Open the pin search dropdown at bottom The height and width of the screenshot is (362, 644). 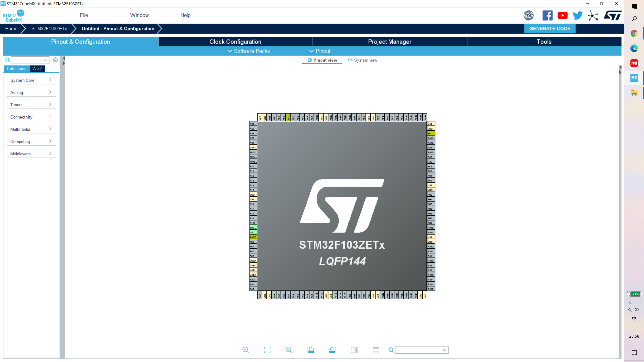click(445, 350)
